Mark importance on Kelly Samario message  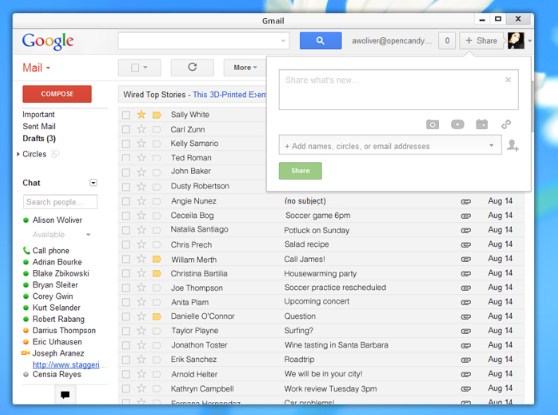pyautogui.click(x=157, y=144)
